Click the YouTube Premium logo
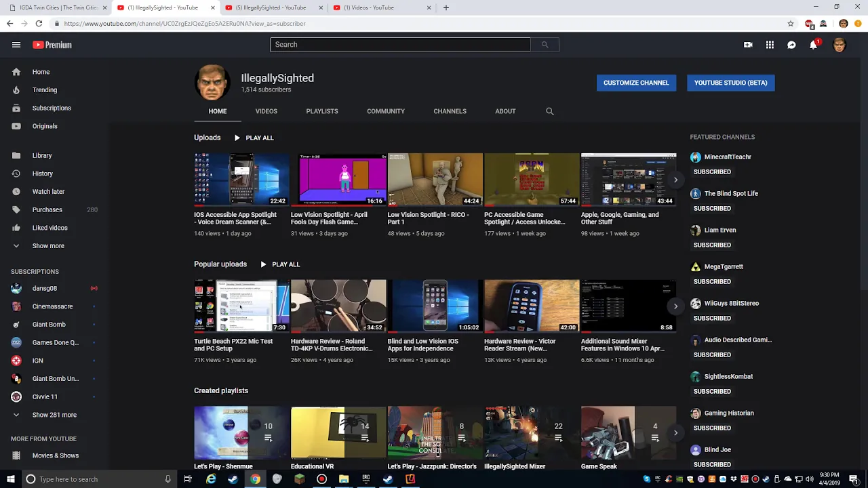Screen dimensions: 868x488 pos(52,45)
